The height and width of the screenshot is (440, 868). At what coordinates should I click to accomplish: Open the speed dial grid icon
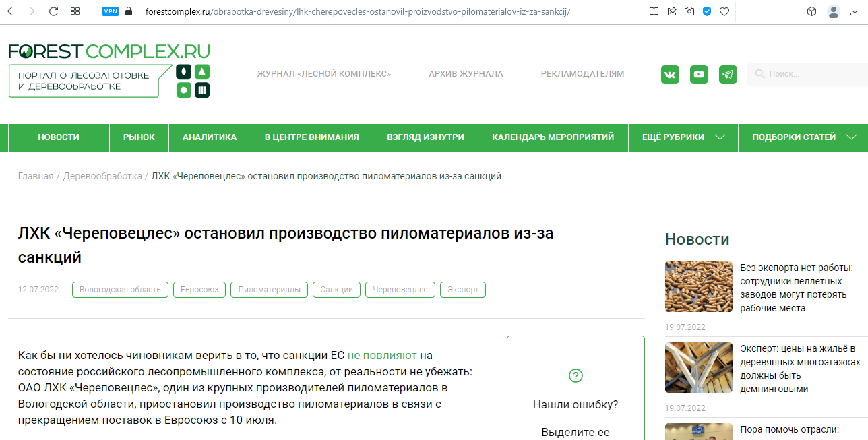click(x=75, y=11)
